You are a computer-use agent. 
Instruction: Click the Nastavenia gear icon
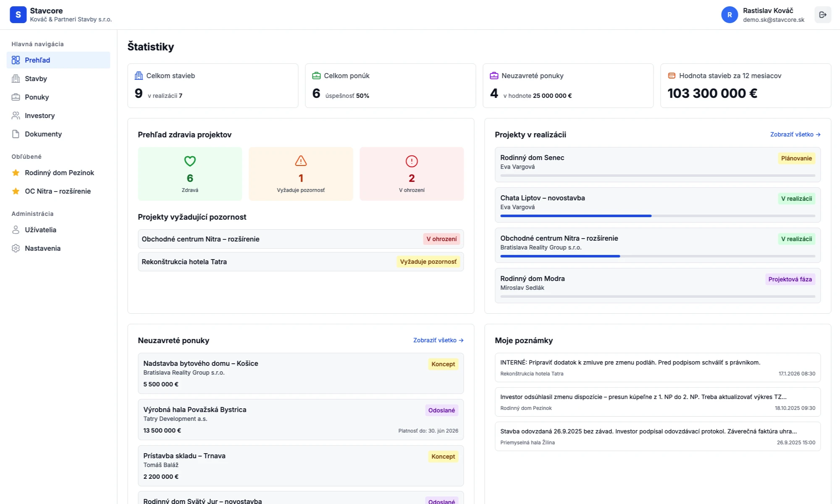[16, 248]
